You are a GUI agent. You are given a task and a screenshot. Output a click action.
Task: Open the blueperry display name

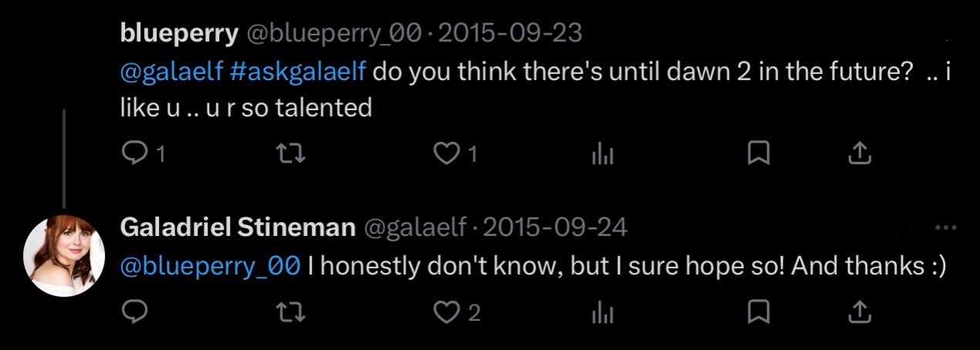coord(180,34)
